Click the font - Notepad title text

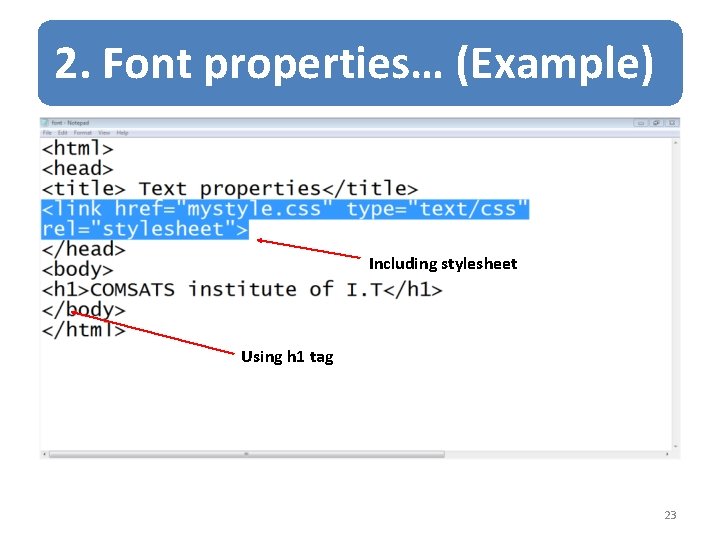coord(70,123)
